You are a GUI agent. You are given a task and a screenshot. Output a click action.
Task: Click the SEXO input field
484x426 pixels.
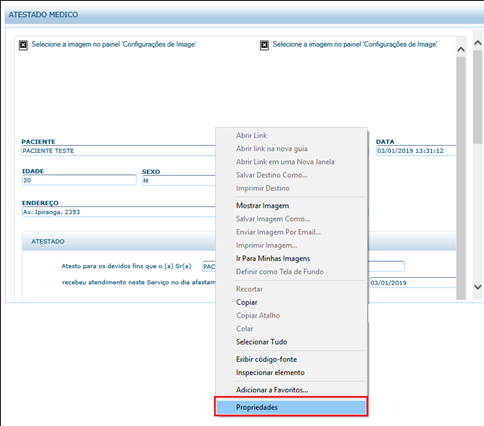[x=179, y=180]
